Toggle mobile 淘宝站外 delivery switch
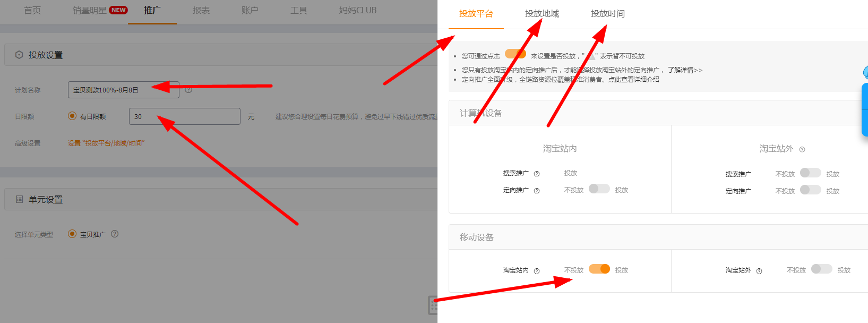Viewport: 868px width, 323px height. (x=821, y=269)
